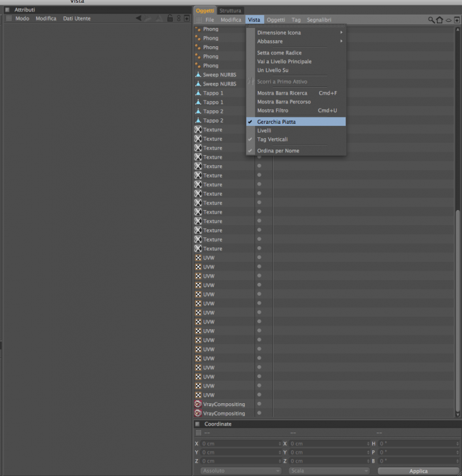Click stepper arrows of B rotation field
Image resolution: width=462 pixels, height=476 pixels.
pyautogui.click(x=457, y=461)
